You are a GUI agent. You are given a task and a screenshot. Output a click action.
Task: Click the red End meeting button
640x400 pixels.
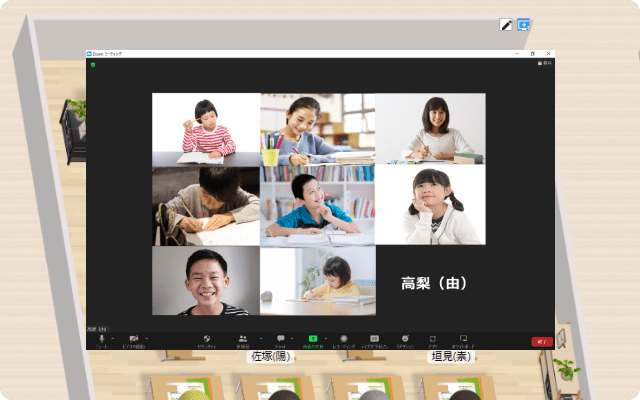542,341
